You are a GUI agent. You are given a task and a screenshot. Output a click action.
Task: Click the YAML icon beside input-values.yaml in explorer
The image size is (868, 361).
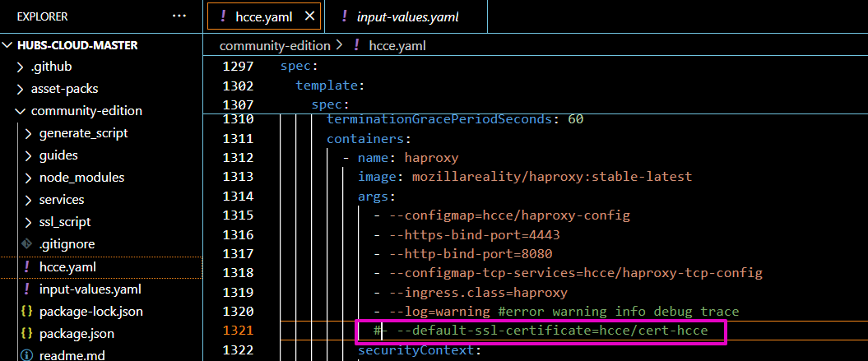pos(26,289)
